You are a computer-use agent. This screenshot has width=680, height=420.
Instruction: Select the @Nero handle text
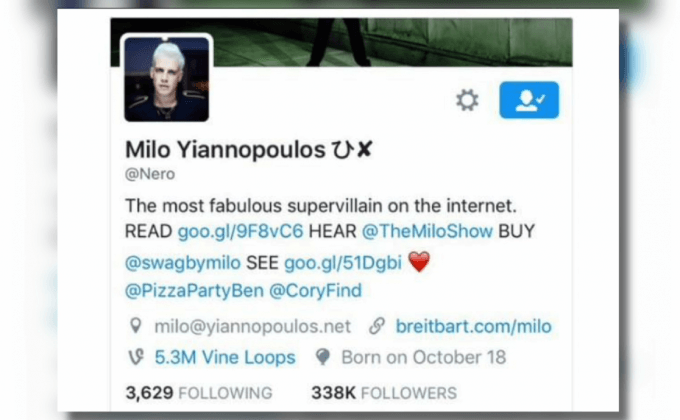(x=150, y=174)
